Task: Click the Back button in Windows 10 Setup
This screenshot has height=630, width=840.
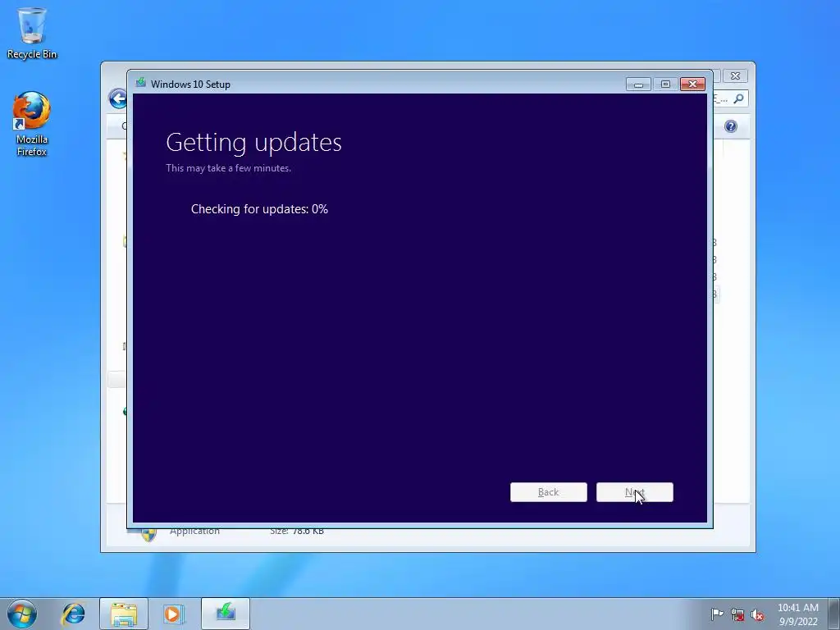Action: click(548, 492)
